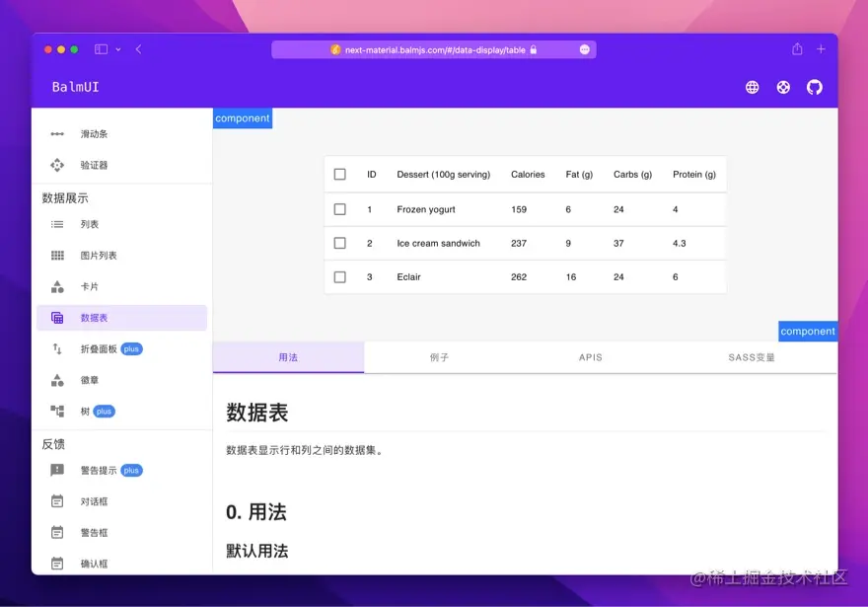Check the checkbox for Frozen yogurt row

pyautogui.click(x=339, y=208)
